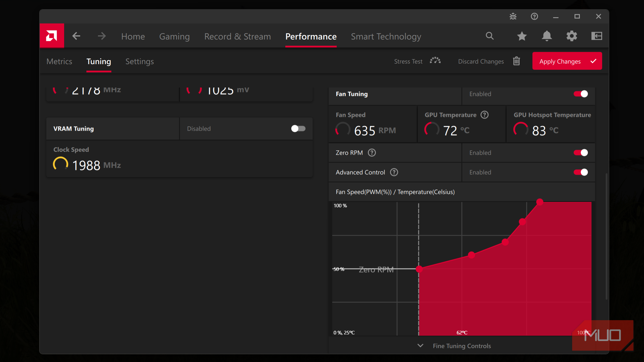Click Advanced Control help icon
The height and width of the screenshot is (362, 644).
394,172
